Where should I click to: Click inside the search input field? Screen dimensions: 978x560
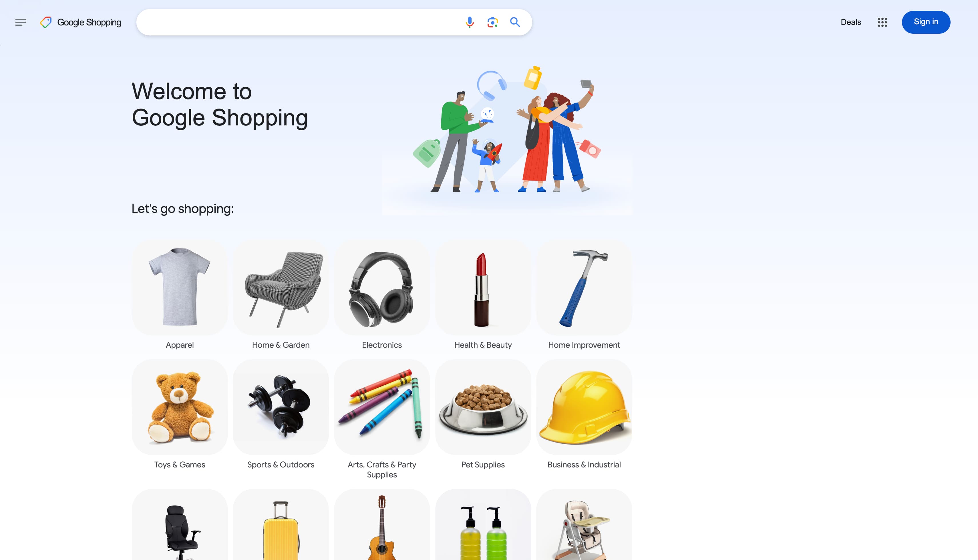(x=298, y=22)
